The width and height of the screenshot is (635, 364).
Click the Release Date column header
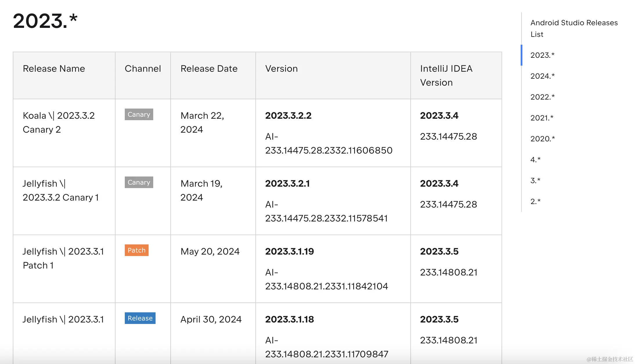coord(209,69)
